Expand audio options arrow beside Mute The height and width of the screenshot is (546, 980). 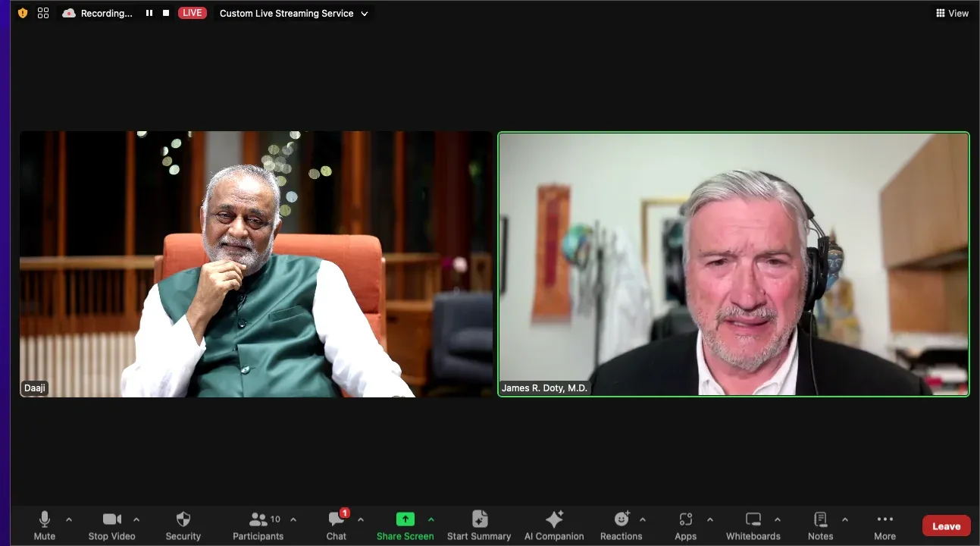click(69, 519)
